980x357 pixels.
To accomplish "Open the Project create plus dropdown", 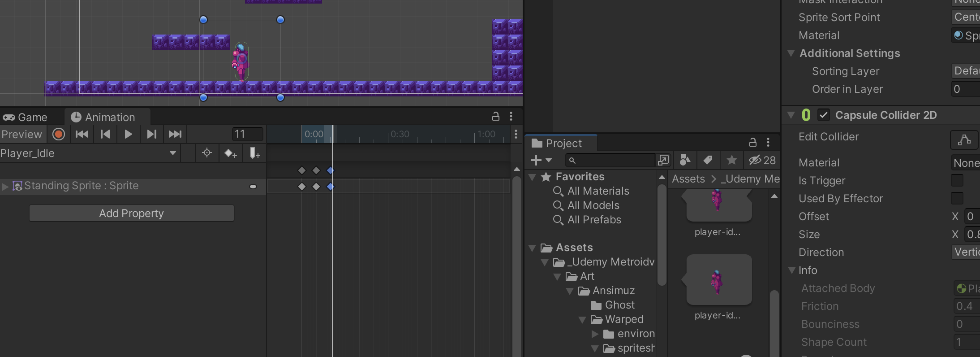I will (541, 160).
